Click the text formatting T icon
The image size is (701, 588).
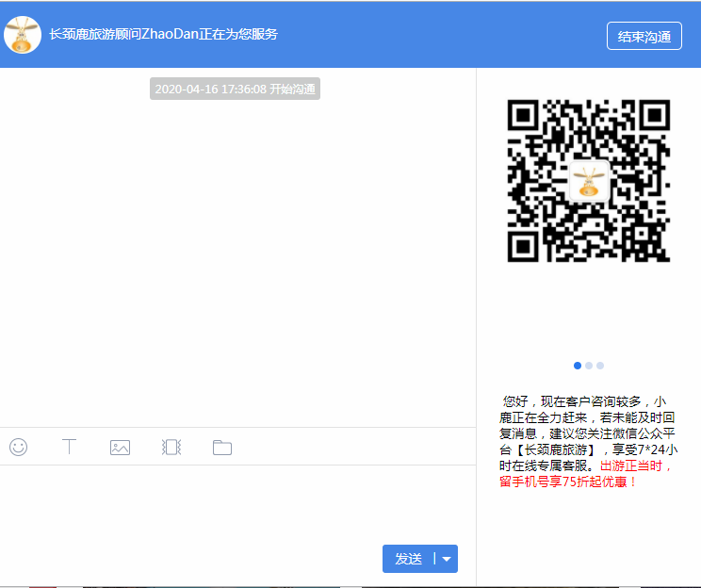pyautogui.click(x=69, y=447)
